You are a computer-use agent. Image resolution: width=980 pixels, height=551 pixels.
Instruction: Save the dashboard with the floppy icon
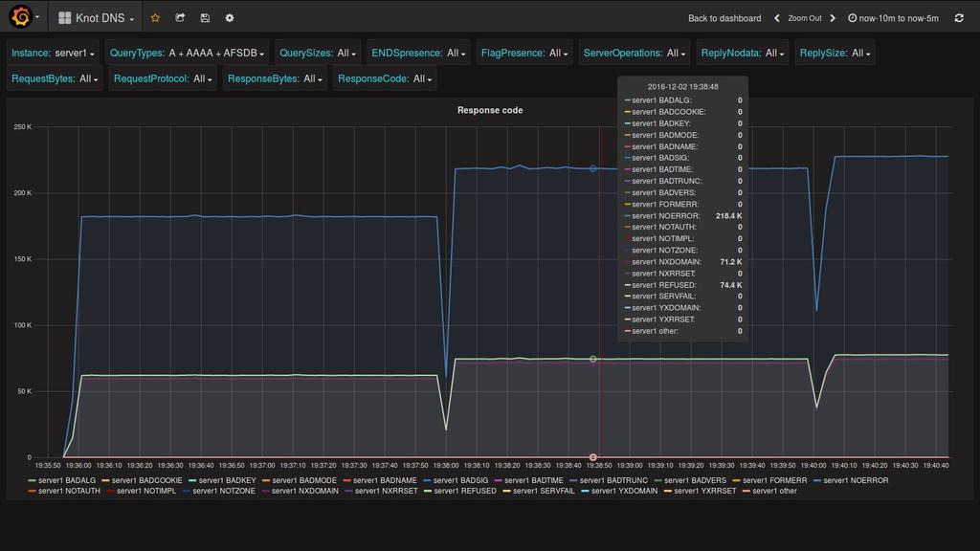pyautogui.click(x=205, y=18)
